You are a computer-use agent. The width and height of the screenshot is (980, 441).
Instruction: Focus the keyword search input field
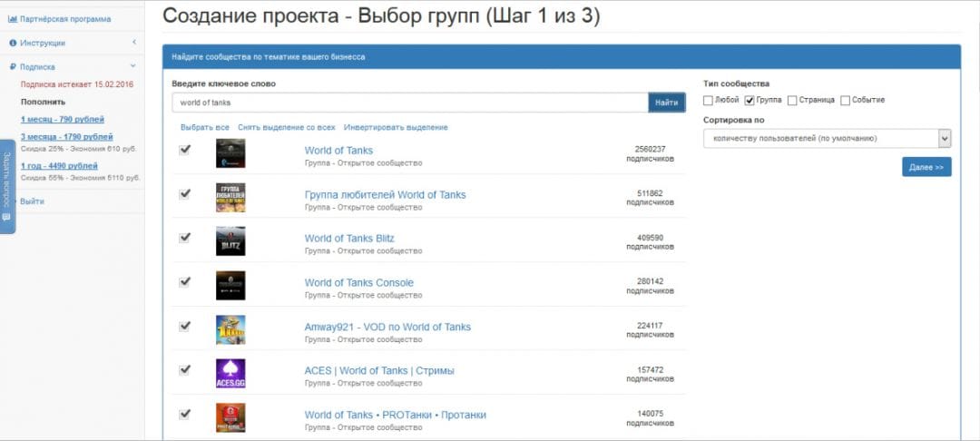[410, 103]
